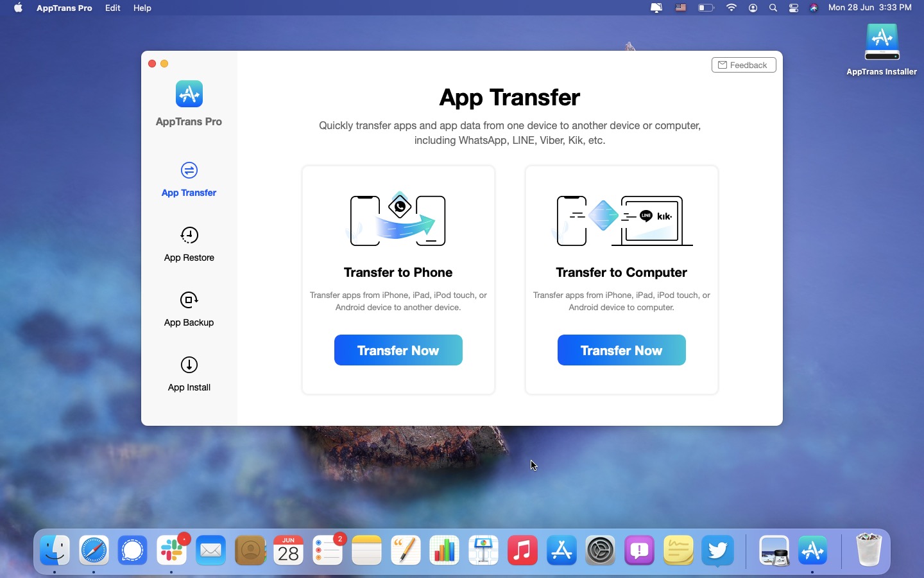The image size is (924, 578).
Task: Send feedback via the Feedback button
Action: pos(744,65)
